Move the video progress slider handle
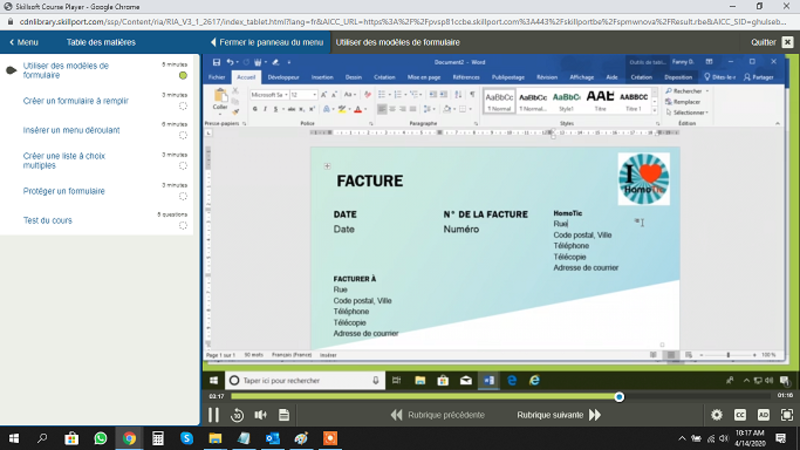800x450 pixels. (x=619, y=397)
